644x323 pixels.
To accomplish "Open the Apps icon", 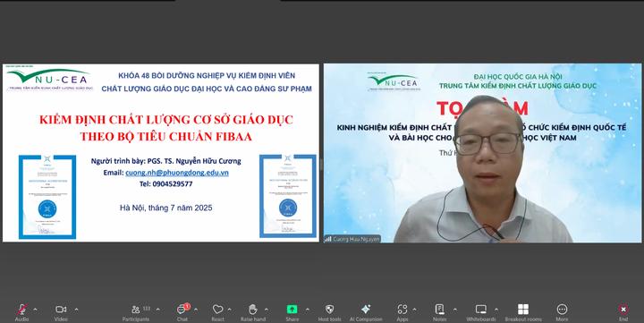I will (402, 309).
